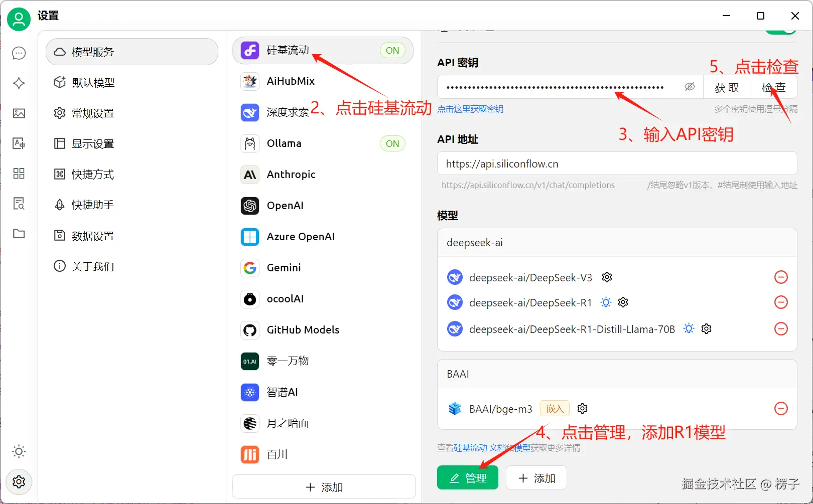Select the Gemini provider
The width and height of the screenshot is (813, 504).
click(323, 268)
